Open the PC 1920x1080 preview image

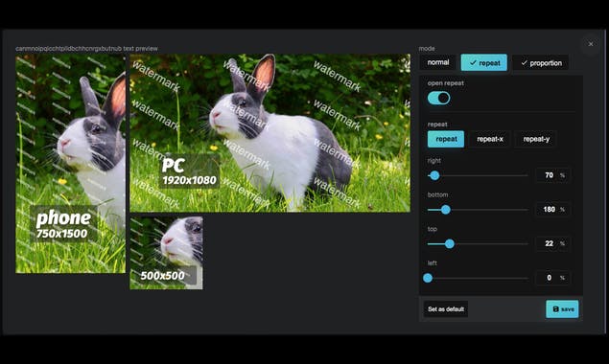click(x=269, y=133)
